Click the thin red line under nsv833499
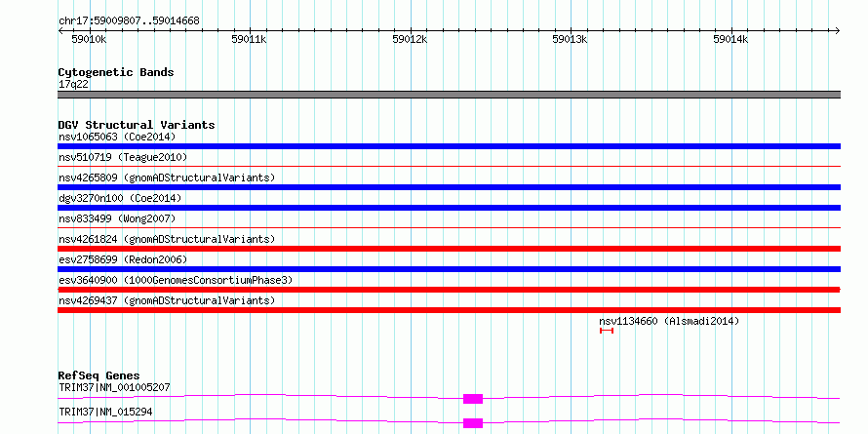This screenshot has width=868, height=434. click(449, 227)
